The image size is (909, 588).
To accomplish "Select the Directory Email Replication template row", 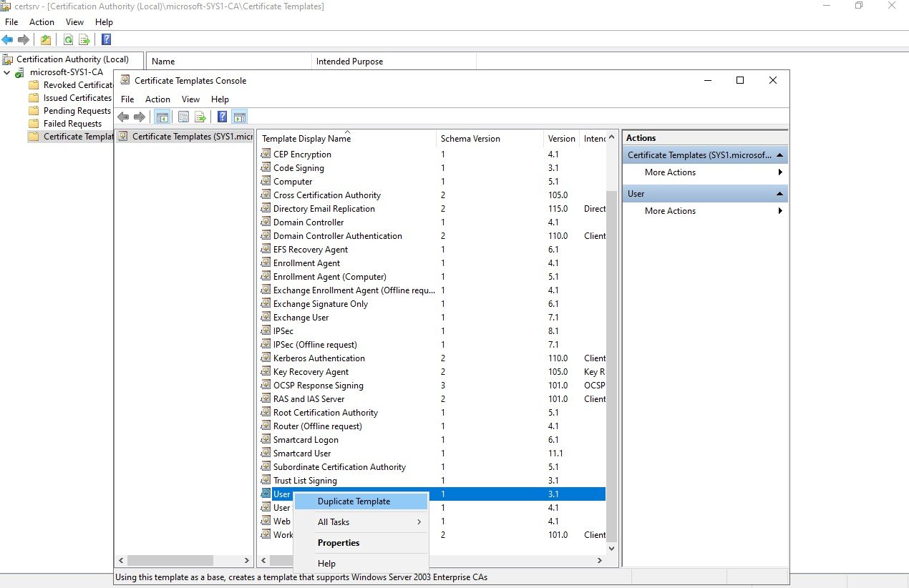I will [x=432, y=208].
